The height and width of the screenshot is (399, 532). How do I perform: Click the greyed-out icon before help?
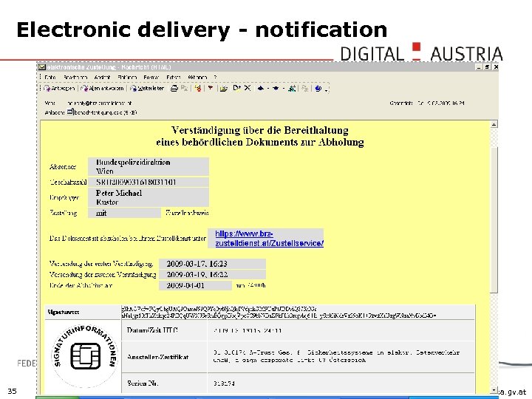coord(304,88)
